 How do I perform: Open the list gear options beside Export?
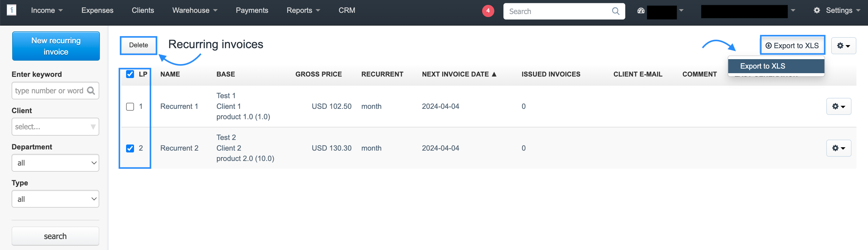pos(843,46)
